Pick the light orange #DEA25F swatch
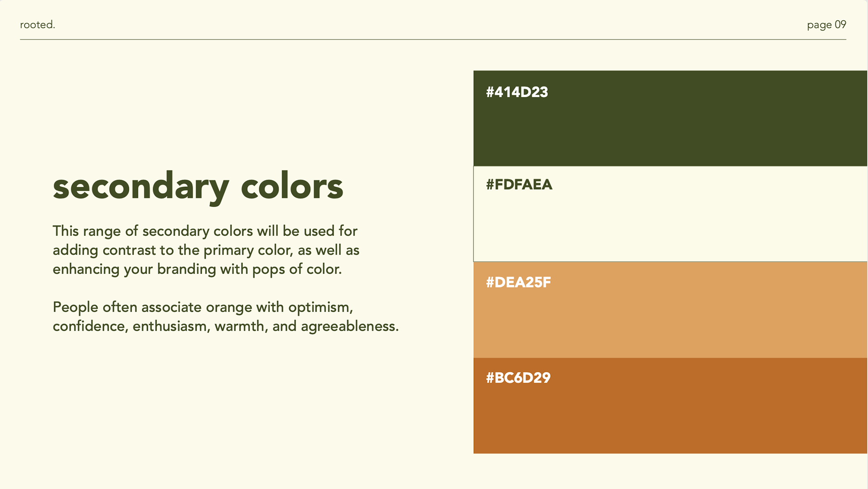Image resolution: width=868 pixels, height=489 pixels. pos(670,310)
